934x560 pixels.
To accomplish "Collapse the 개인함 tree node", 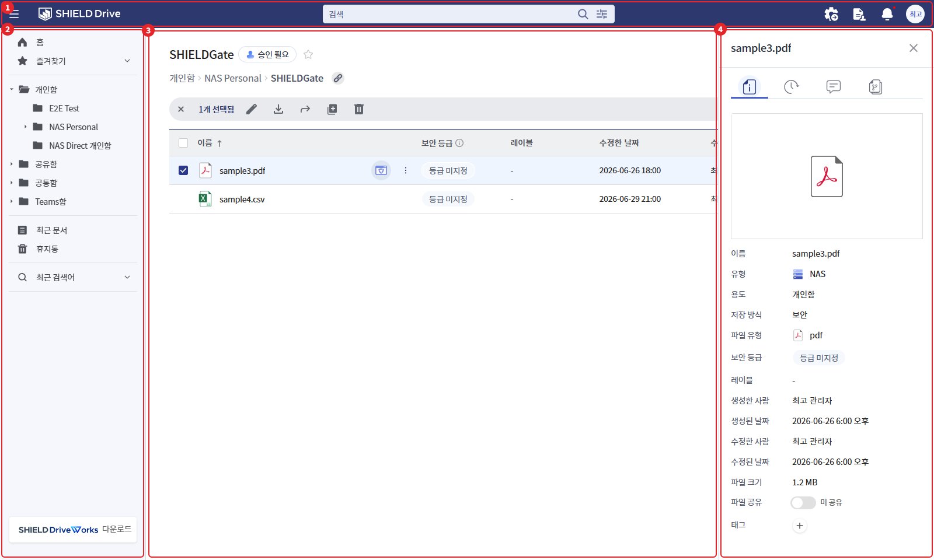I will (11, 89).
